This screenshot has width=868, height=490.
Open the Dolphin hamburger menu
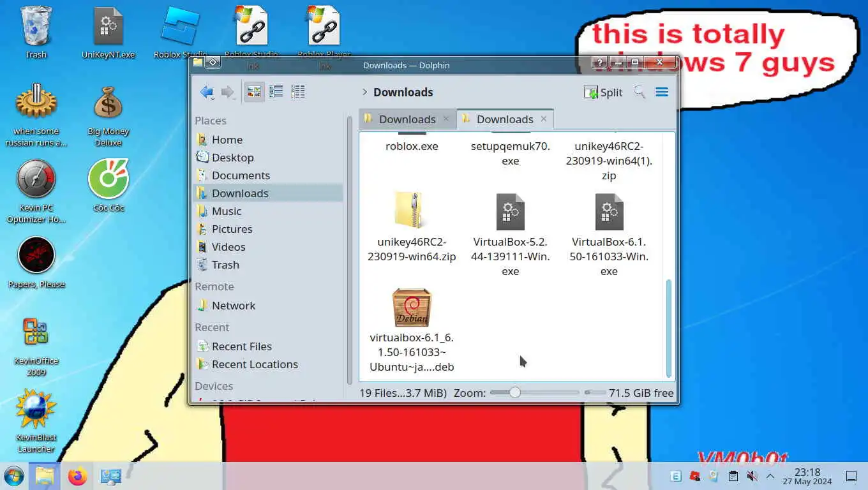662,93
